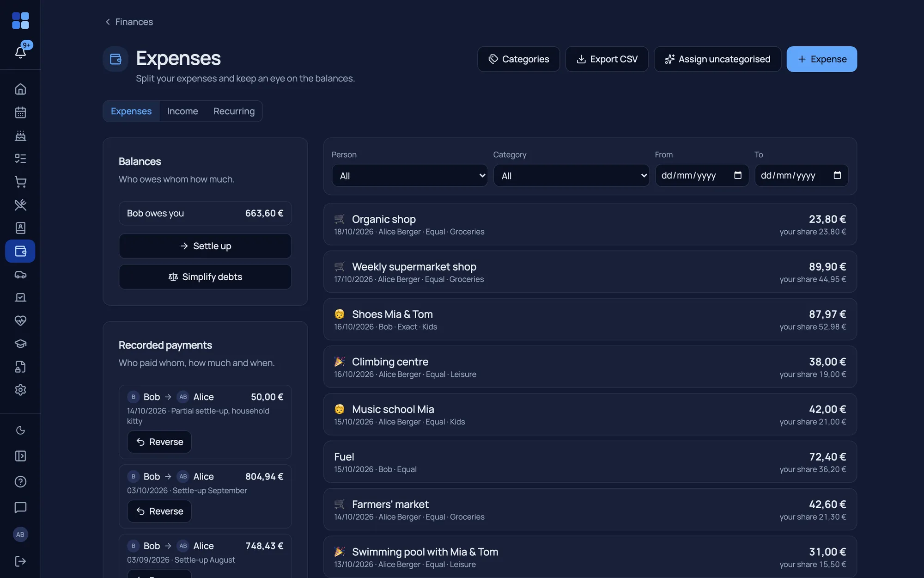Viewport: 924px width, 578px height.
Task: Expand the Category filter dropdown
Action: tap(571, 176)
